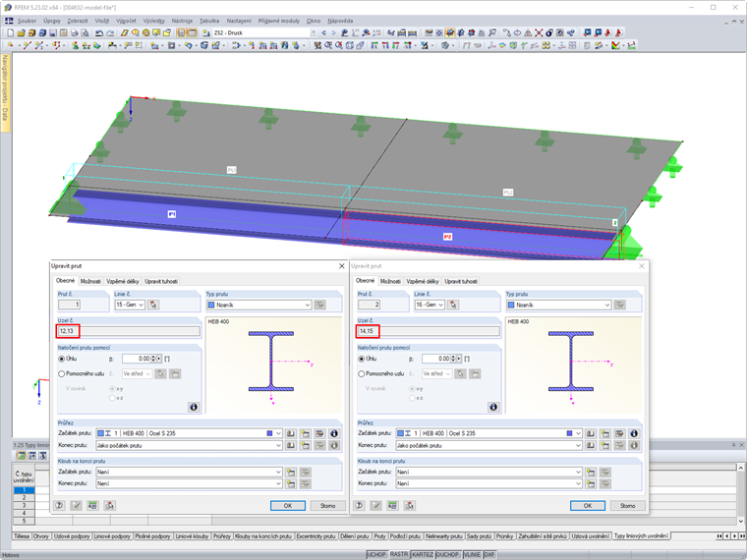Click section info icon in left dialog
The height and width of the screenshot is (560, 747).
coord(334,433)
